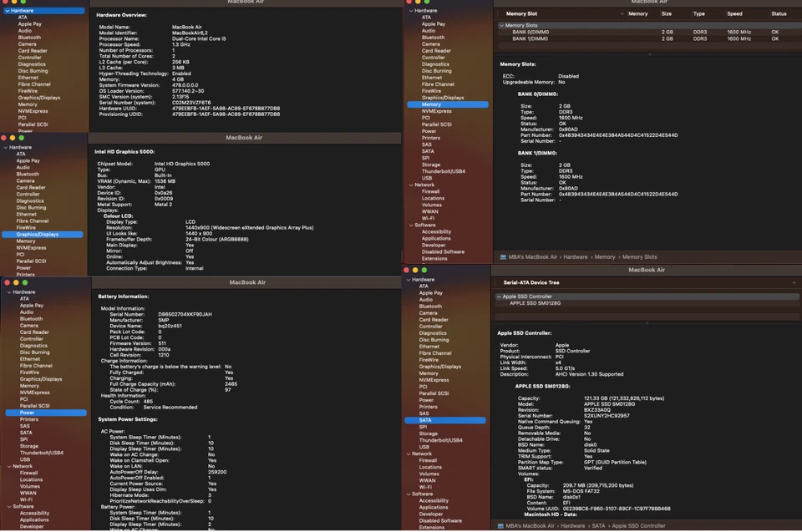Collapse Hardware group in Battery Information window sidebar

[9, 292]
